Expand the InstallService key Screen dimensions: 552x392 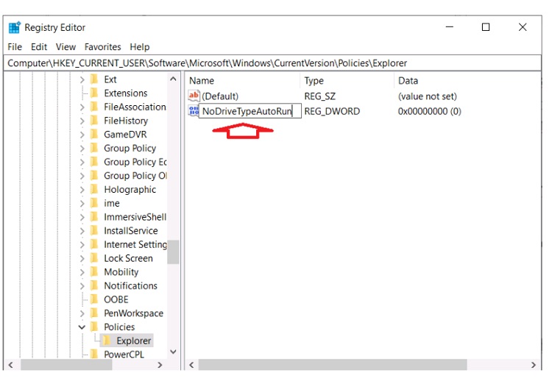coord(82,231)
